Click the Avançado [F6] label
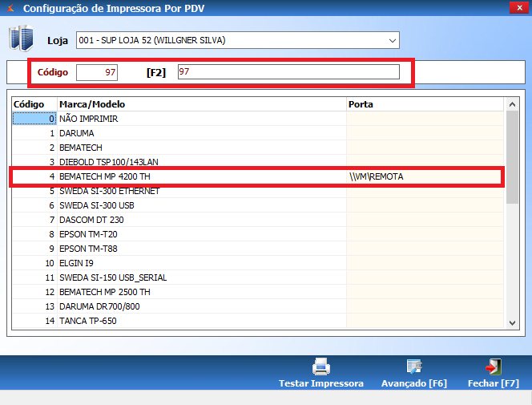The width and height of the screenshot is (532, 405). (x=414, y=383)
